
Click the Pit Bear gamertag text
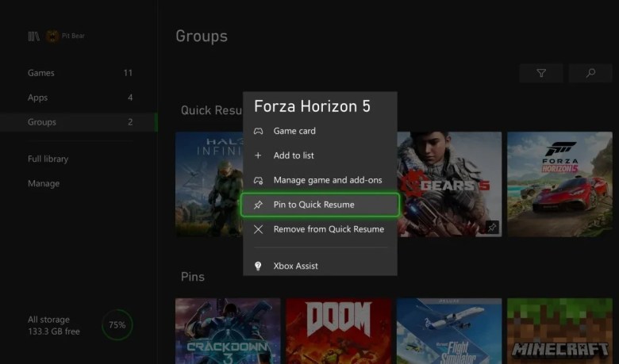73,36
